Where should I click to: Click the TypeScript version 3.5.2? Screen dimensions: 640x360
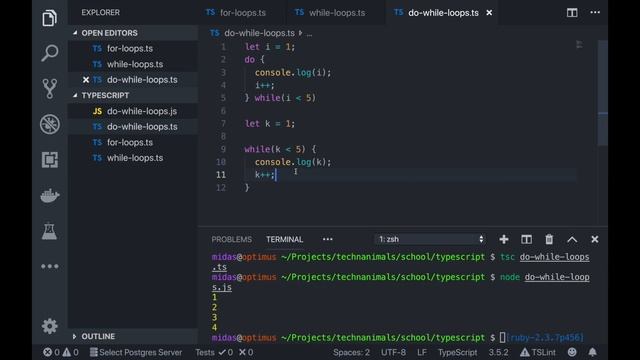(498, 352)
